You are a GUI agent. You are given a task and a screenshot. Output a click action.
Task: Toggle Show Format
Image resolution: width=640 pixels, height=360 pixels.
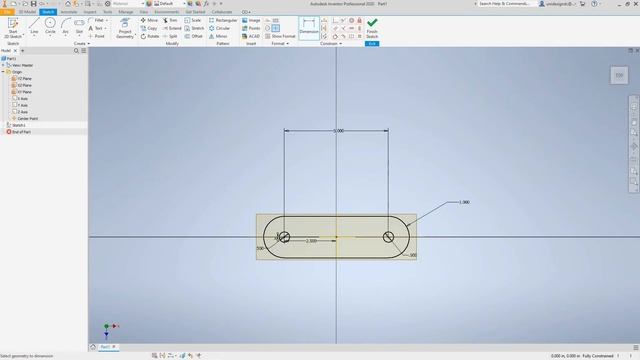pos(280,36)
